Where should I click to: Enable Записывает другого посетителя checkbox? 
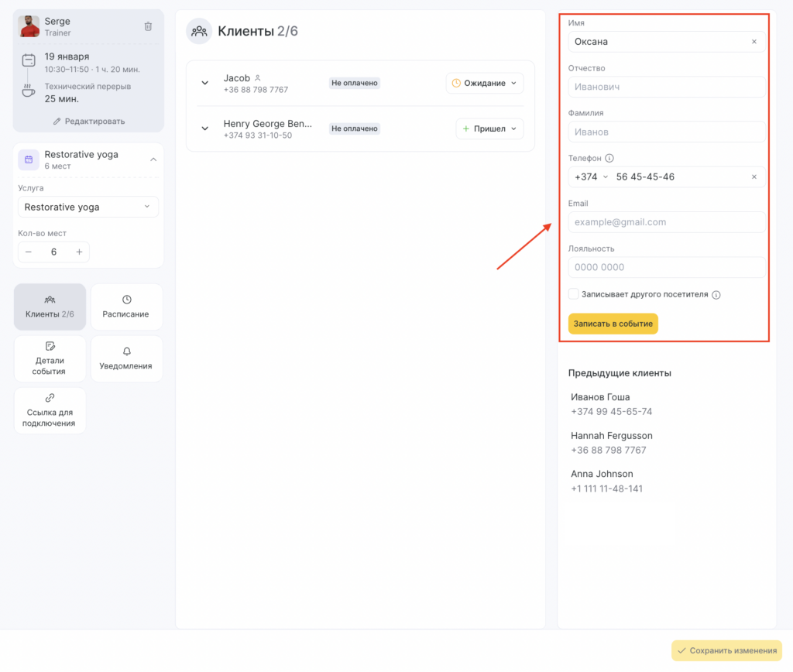click(573, 294)
